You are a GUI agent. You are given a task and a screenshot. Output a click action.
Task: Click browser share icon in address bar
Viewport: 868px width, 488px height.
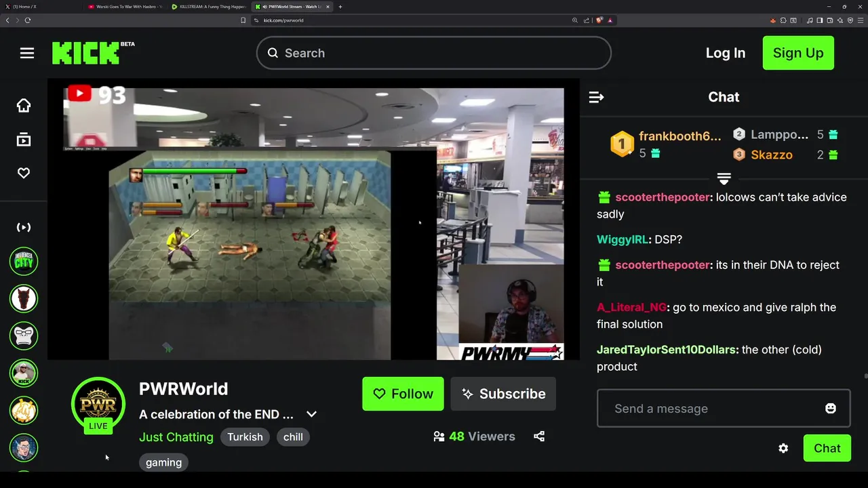pos(586,20)
